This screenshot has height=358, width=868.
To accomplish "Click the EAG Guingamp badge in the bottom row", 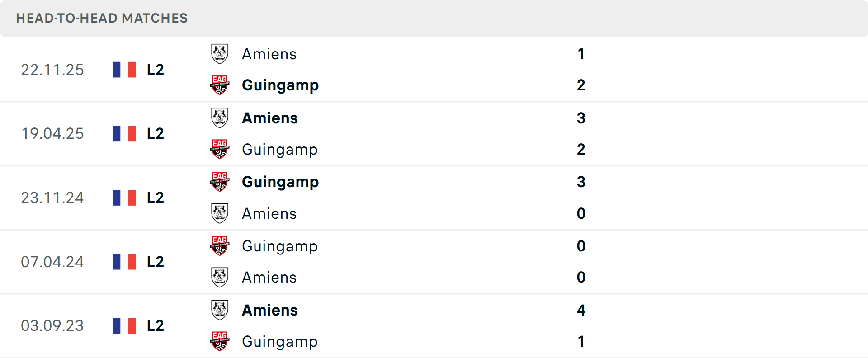I will click(220, 342).
